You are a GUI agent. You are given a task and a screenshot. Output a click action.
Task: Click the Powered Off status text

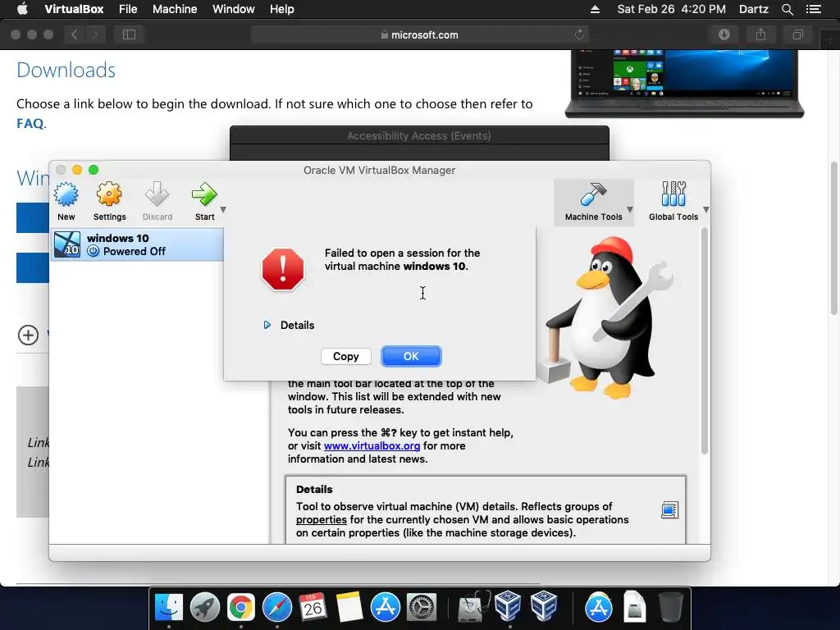pos(134,251)
